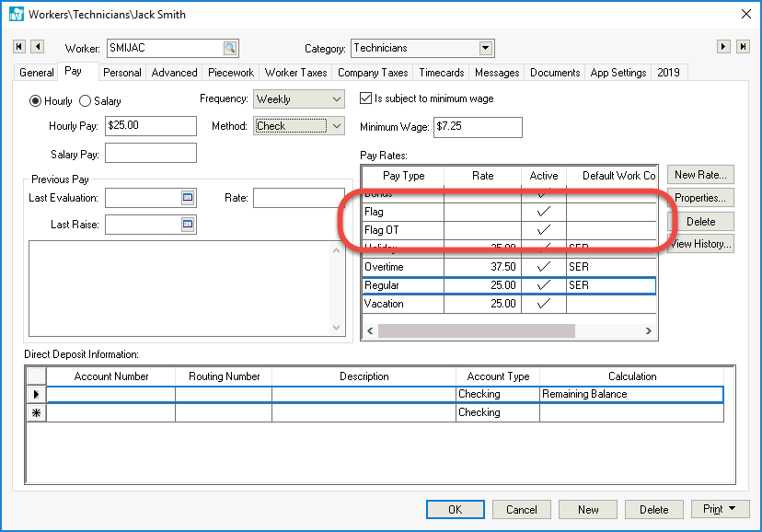The width and height of the screenshot is (762, 532).
Task: Click the last record navigation arrow
Action: click(741, 47)
